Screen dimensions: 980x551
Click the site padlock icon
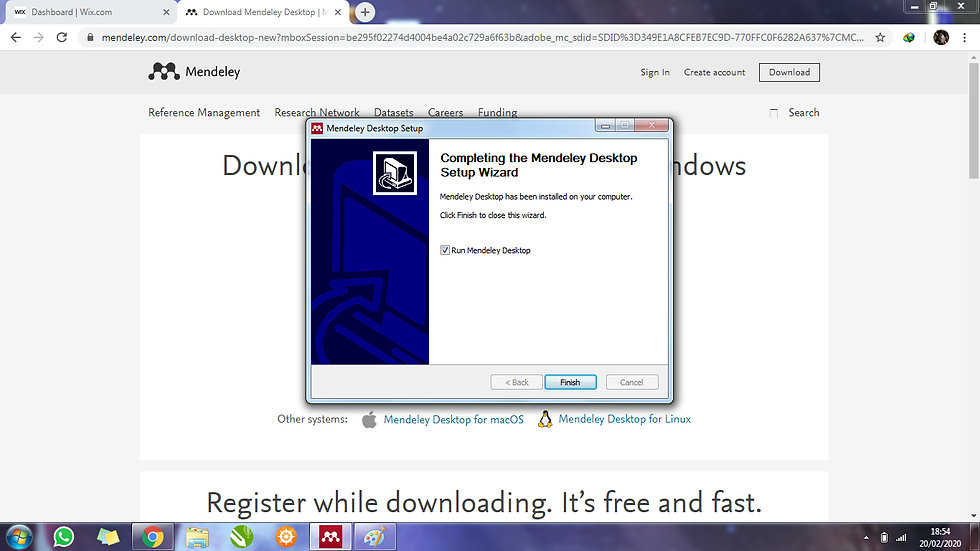tap(90, 37)
